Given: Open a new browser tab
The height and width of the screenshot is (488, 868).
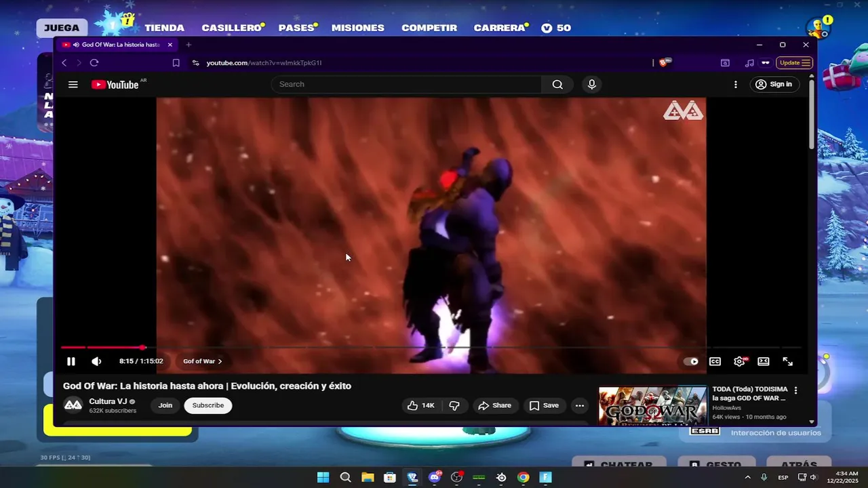Looking at the screenshot, I should pyautogui.click(x=189, y=45).
